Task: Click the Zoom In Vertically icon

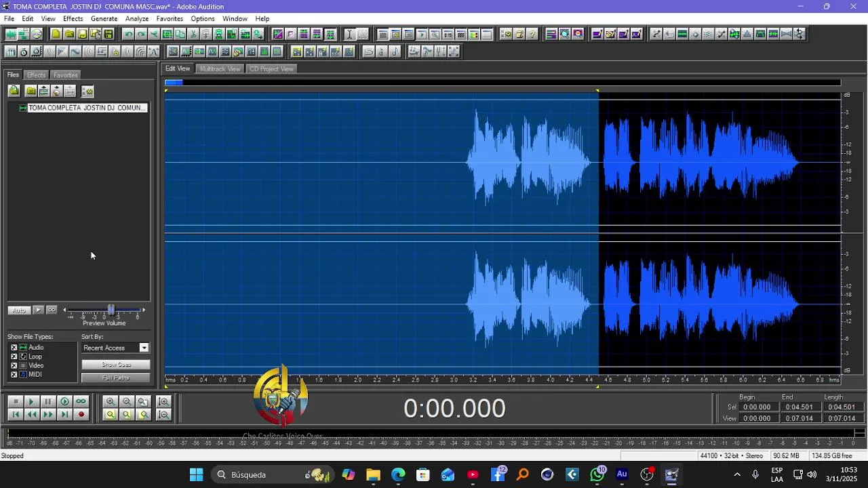Action: 163,401
